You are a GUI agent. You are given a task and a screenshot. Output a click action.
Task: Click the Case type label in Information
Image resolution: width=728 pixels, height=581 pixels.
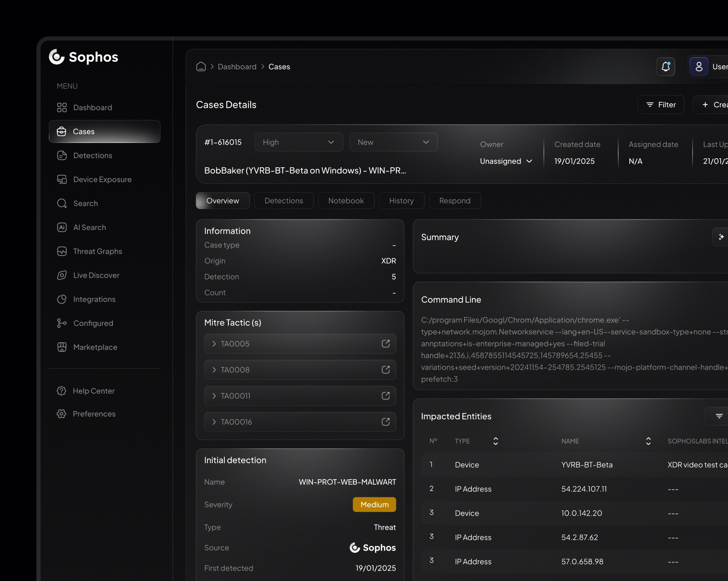(222, 245)
